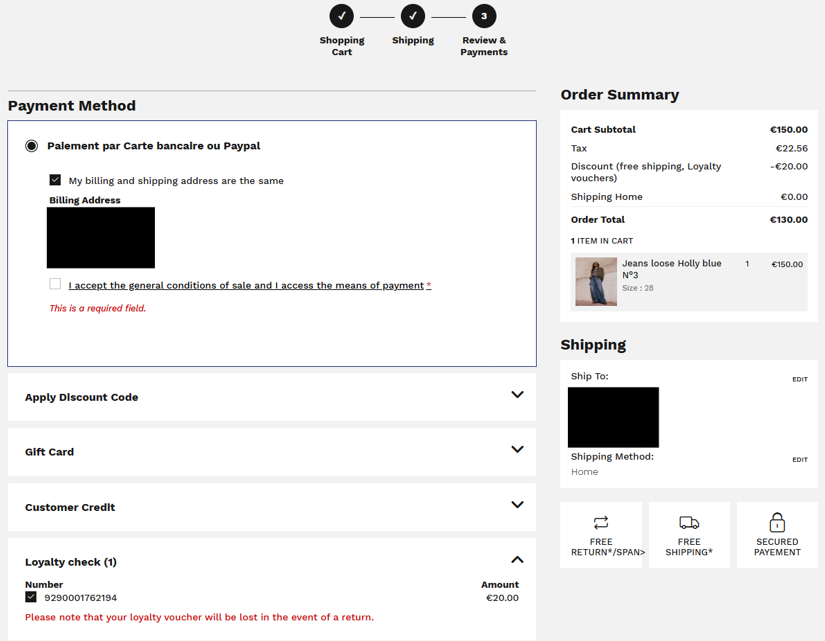Expand the Apply Discount Code section
Image resolution: width=825 pixels, height=641 pixels.
[517, 395]
